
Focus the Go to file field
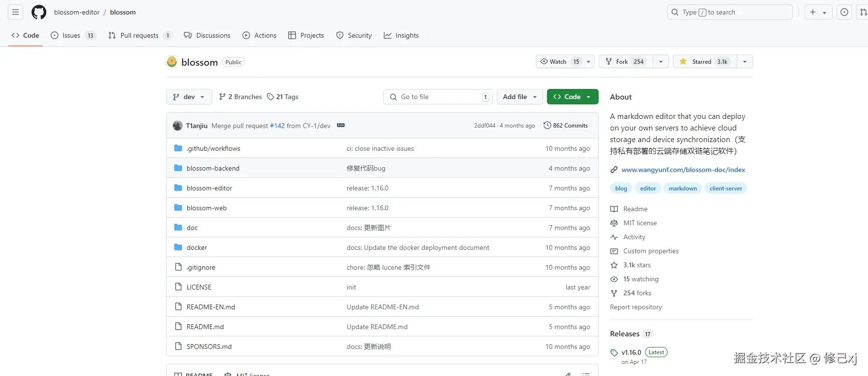tap(438, 97)
